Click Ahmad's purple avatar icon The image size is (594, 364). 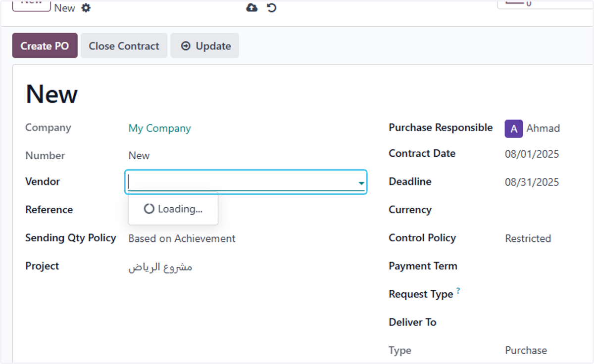coord(514,129)
